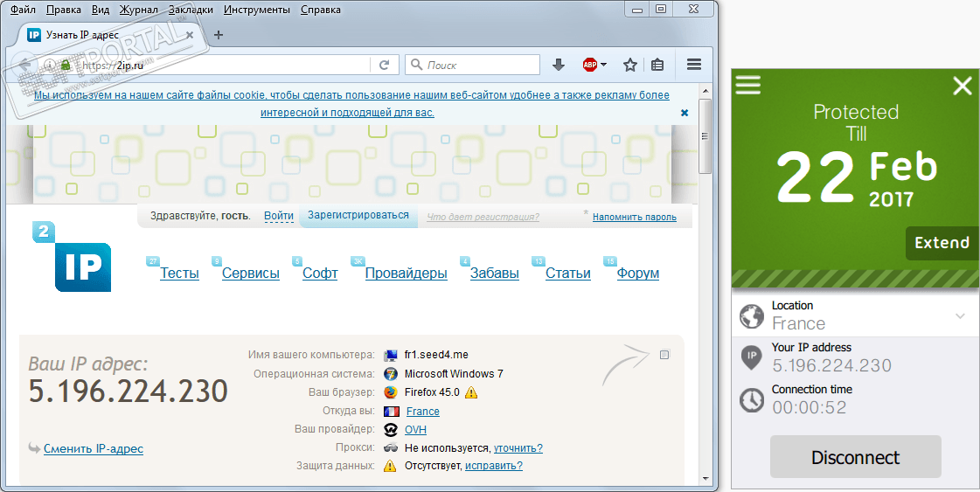Open the Провайдеры navigation link
The height and width of the screenshot is (492, 980).
pyautogui.click(x=407, y=274)
